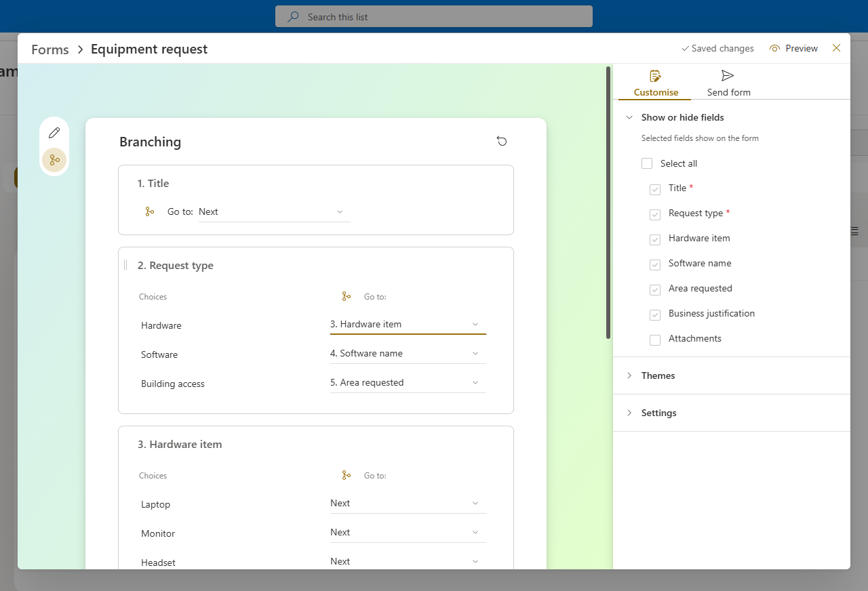Toggle the Area requested field checkbox
The width and height of the screenshot is (868, 591).
point(655,290)
